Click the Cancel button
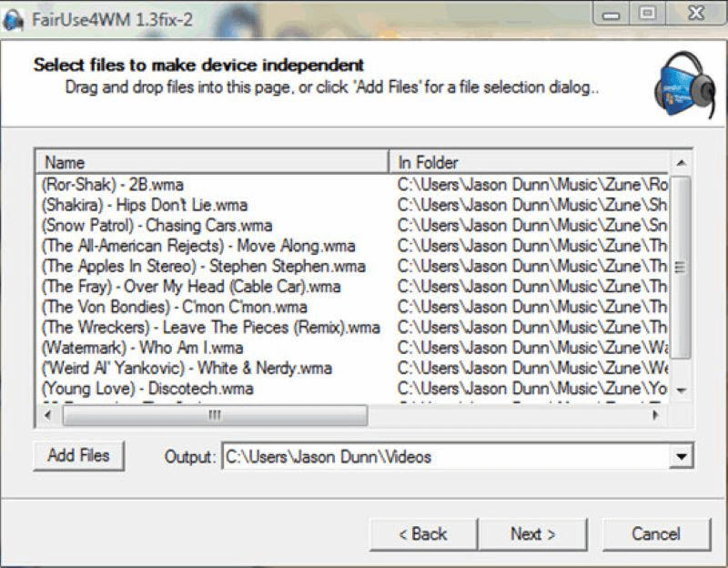The height and width of the screenshot is (568, 728). tap(655, 534)
